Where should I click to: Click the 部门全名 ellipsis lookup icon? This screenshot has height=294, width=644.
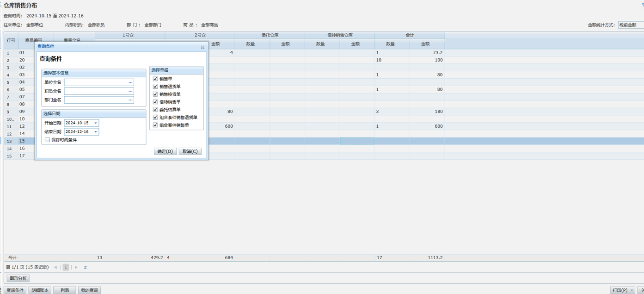pyautogui.click(x=130, y=100)
